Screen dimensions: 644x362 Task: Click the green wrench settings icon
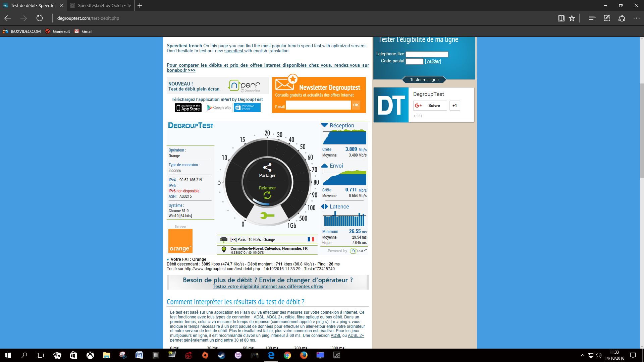[267, 216]
